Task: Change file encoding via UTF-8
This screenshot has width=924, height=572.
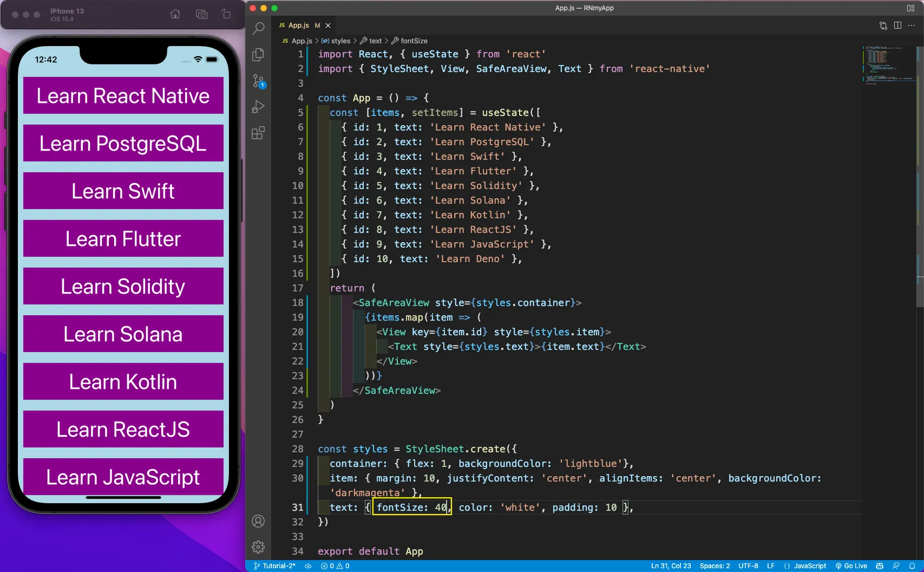Action: coord(749,566)
